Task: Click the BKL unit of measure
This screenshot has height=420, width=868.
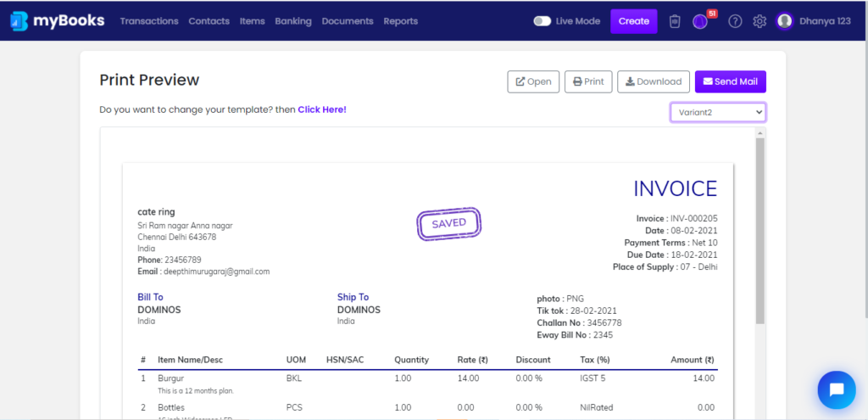Action: point(294,378)
